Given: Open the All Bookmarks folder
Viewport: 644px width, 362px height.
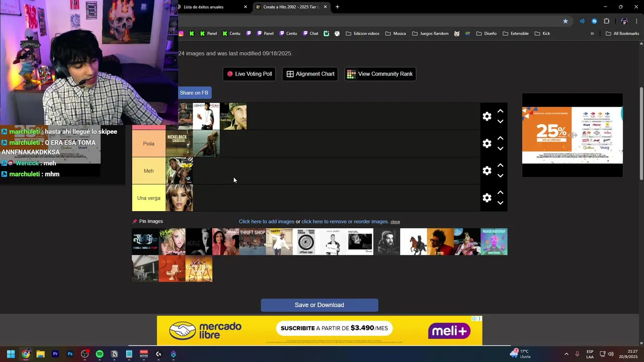Looking at the screenshot, I should [622, 34].
